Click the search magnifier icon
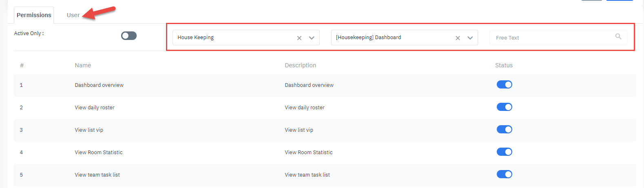Viewport: 644px width, 188px height. (x=618, y=37)
